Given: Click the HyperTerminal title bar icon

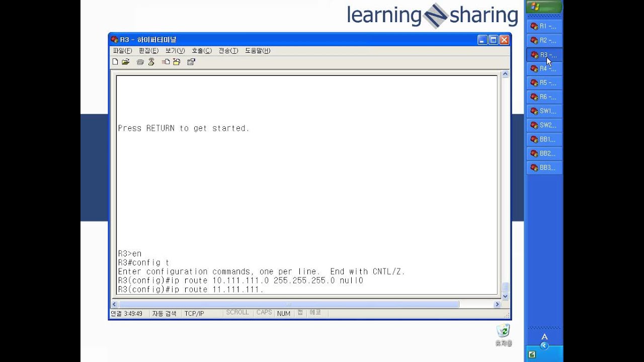Looking at the screenshot, I should [x=114, y=40].
